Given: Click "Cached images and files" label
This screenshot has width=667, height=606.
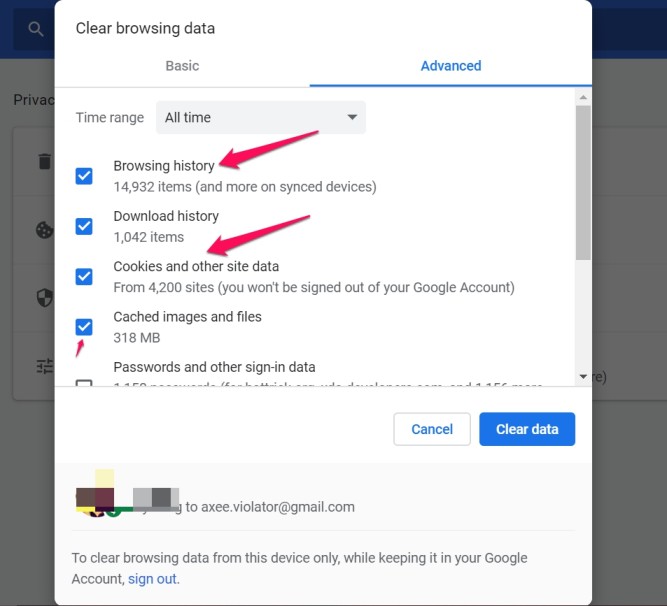Looking at the screenshot, I should pos(187,317).
